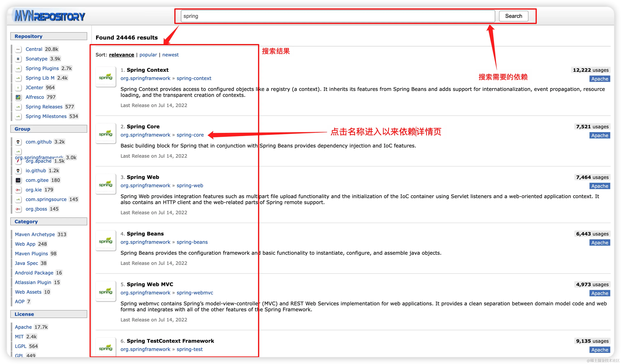Click the com.gitee group icon
621x364 pixels.
tap(18, 180)
